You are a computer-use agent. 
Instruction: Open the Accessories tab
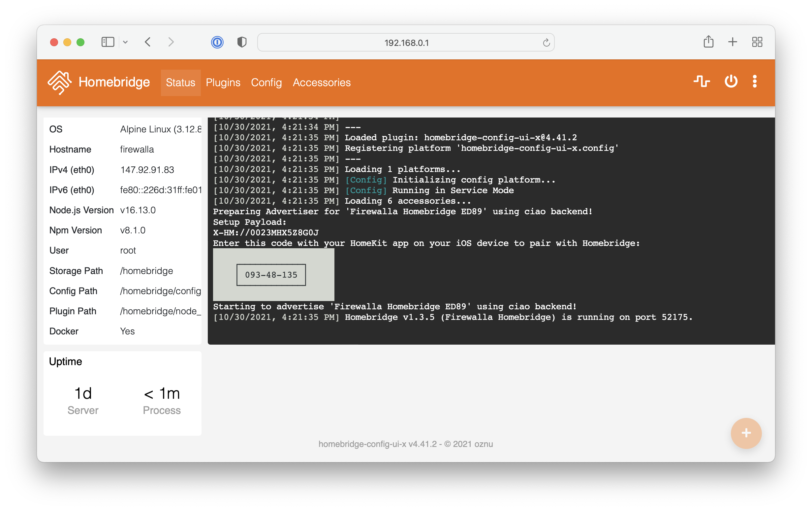pos(322,83)
